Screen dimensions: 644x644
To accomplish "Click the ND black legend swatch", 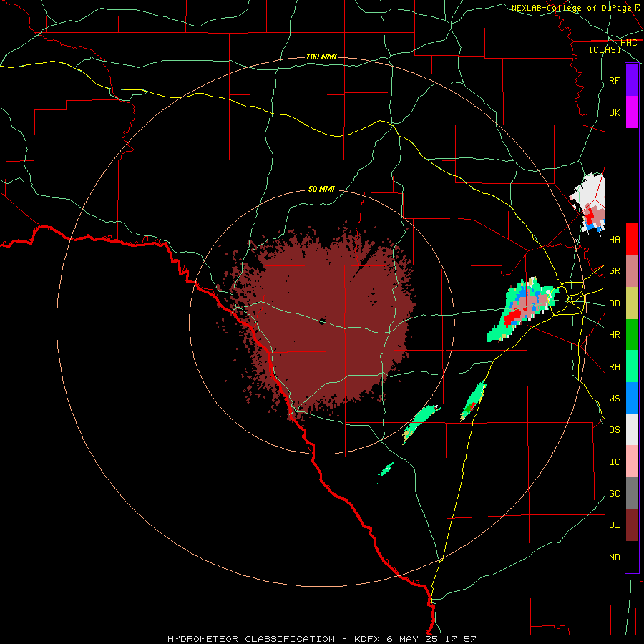I will click(632, 557).
